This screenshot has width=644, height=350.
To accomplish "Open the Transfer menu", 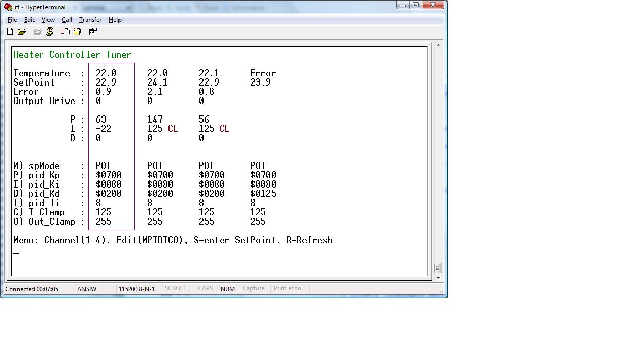I will 90,20.
